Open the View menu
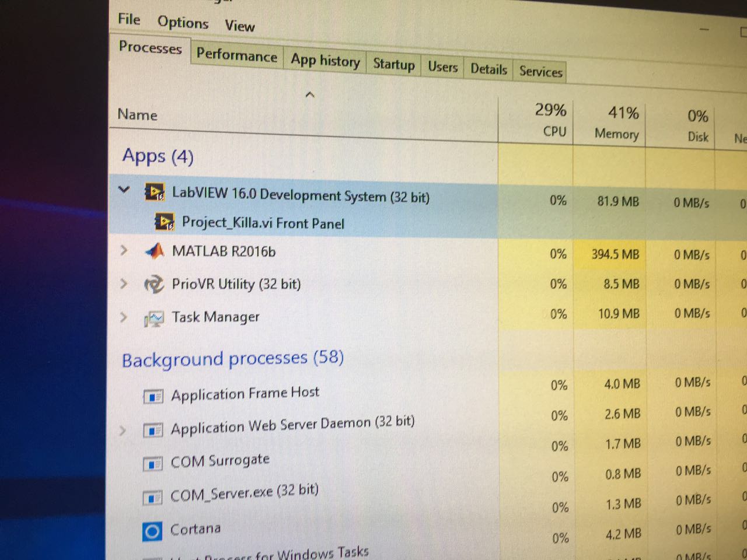Screen dimensions: 747x560 click(239, 26)
